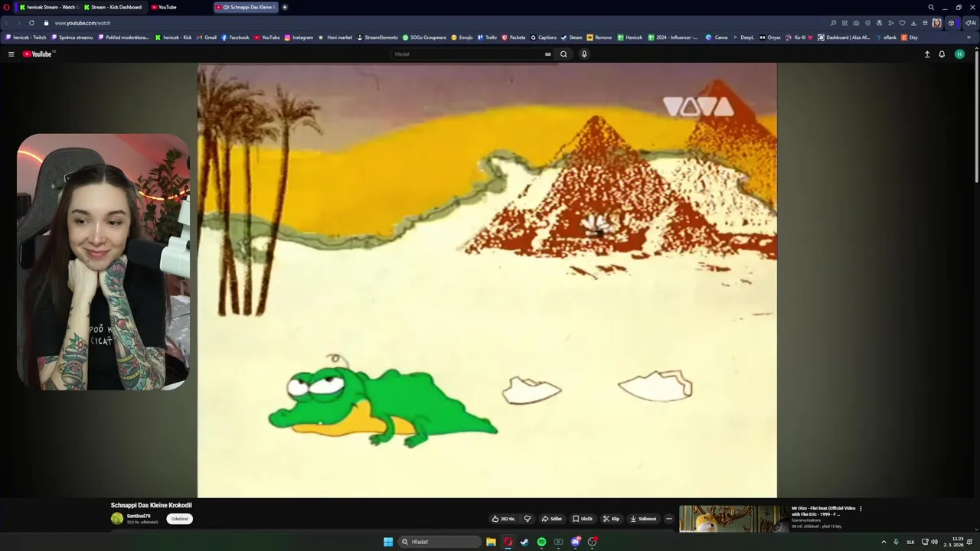Viewport: 980px width, 551px height.
Task: Open File Explorer from taskbar
Action: click(x=491, y=542)
